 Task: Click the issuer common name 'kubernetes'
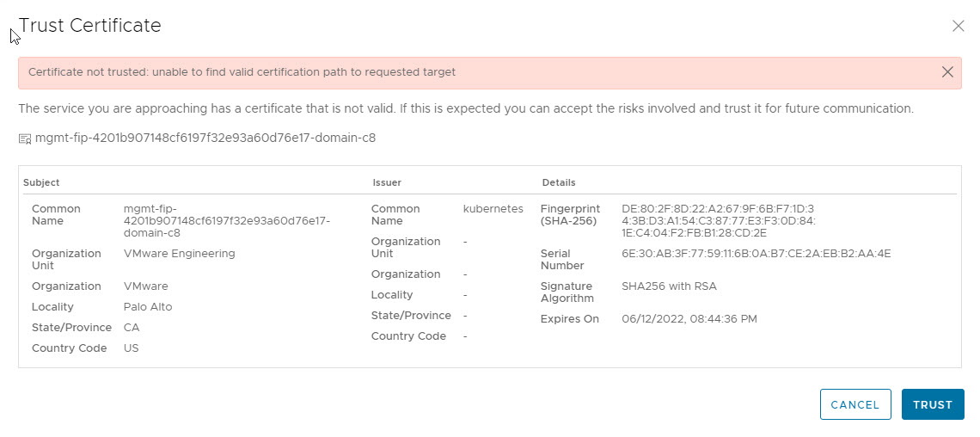tap(493, 209)
